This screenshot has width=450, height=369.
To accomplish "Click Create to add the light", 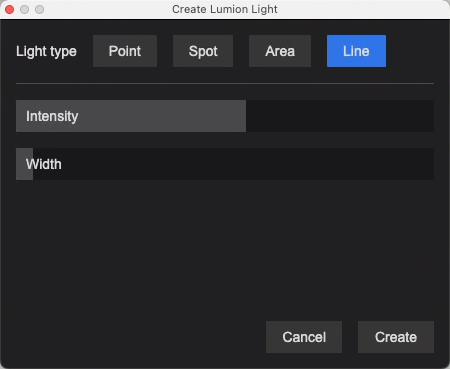I will tap(396, 337).
